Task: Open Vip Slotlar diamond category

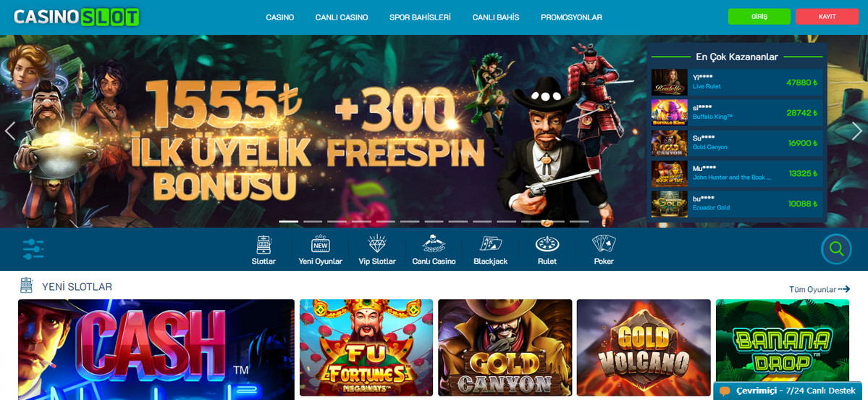Action: [377, 250]
